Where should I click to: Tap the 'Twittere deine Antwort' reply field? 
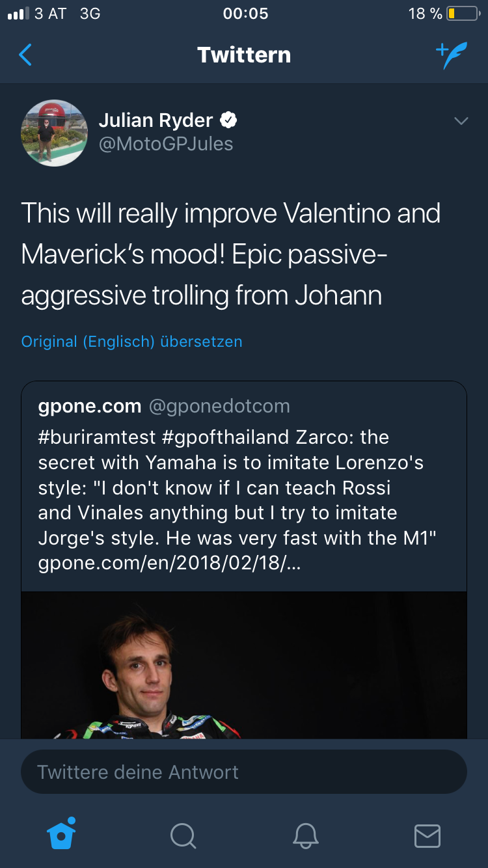point(243,772)
